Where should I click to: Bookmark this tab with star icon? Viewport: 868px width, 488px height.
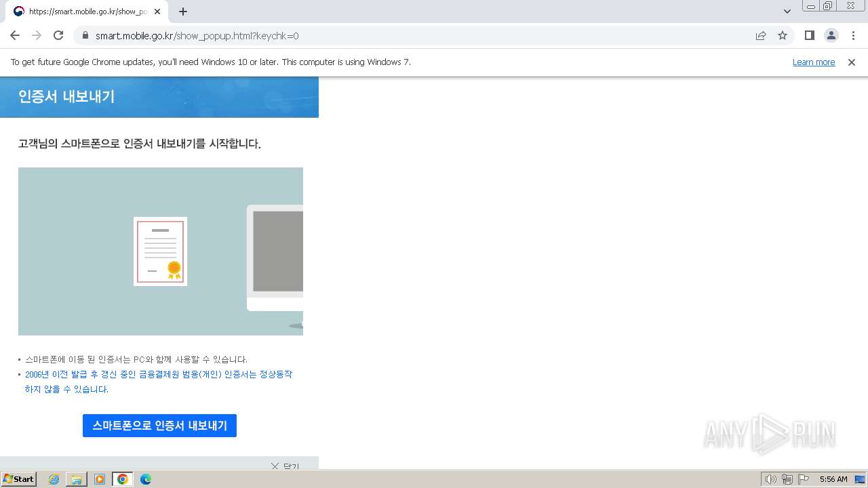point(783,35)
